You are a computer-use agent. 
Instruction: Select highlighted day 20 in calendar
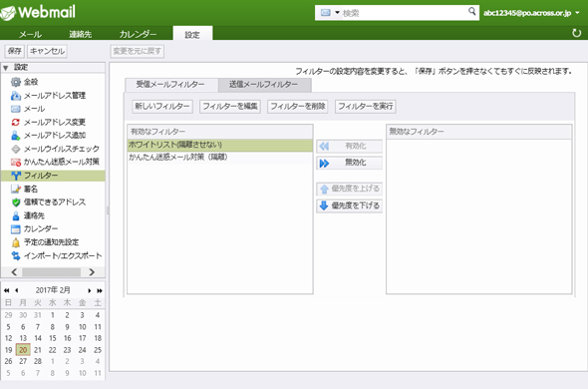[x=23, y=350]
